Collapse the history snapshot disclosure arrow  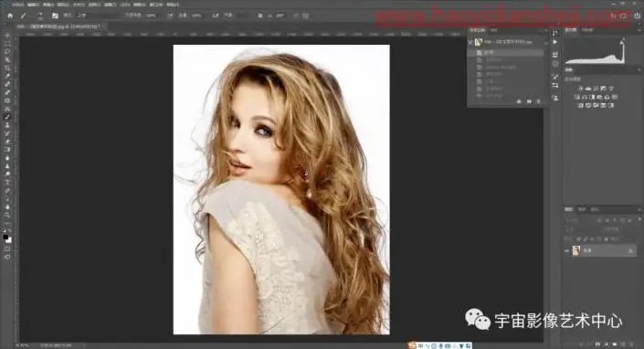[x=470, y=42]
